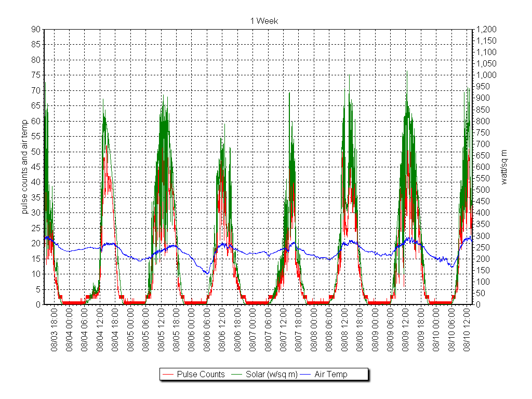The image size is (532, 399).
Task: Click the "08/05 00:00" time axis label
Action: (x=130, y=330)
